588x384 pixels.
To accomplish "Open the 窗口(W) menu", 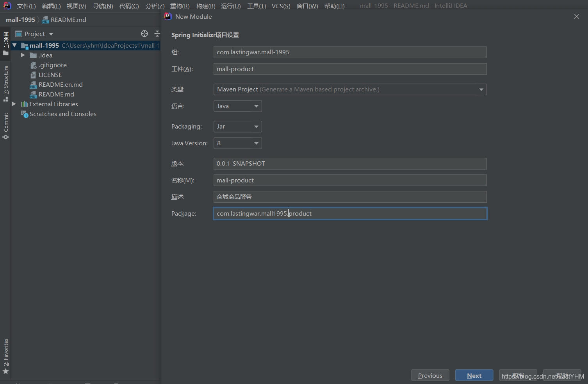I will coord(307,6).
